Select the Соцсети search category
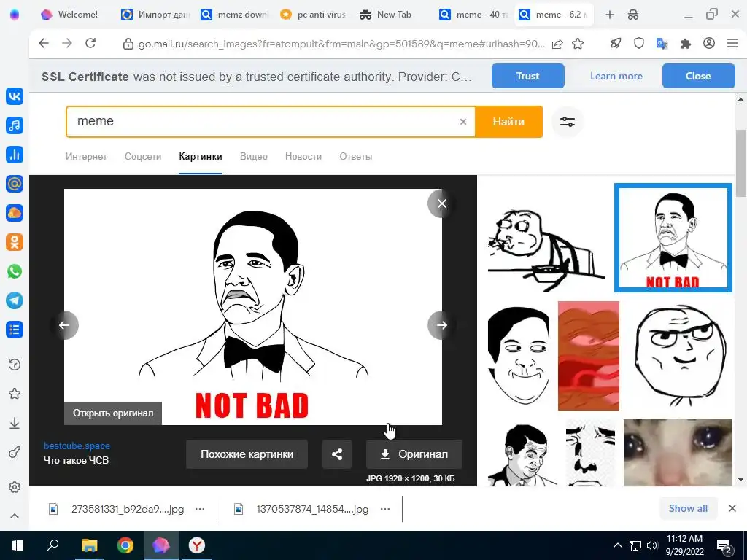The image size is (747, 560). (143, 156)
